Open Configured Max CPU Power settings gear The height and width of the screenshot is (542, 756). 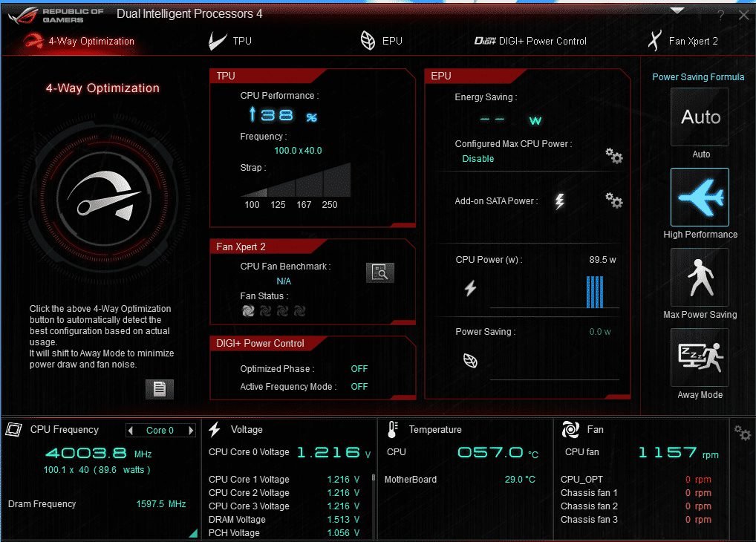click(613, 156)
